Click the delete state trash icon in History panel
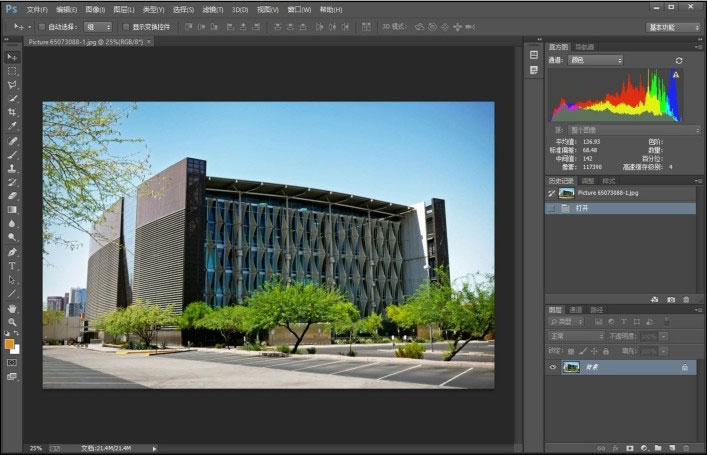Viewport: 707px width, 455px height. click(686, 299)
